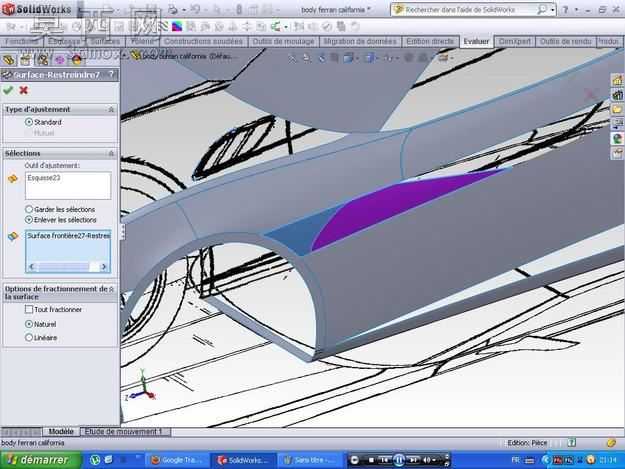This screenshot has height=469, width=625.
Task: Click the Previous view icon
Action: coord(321,58)
